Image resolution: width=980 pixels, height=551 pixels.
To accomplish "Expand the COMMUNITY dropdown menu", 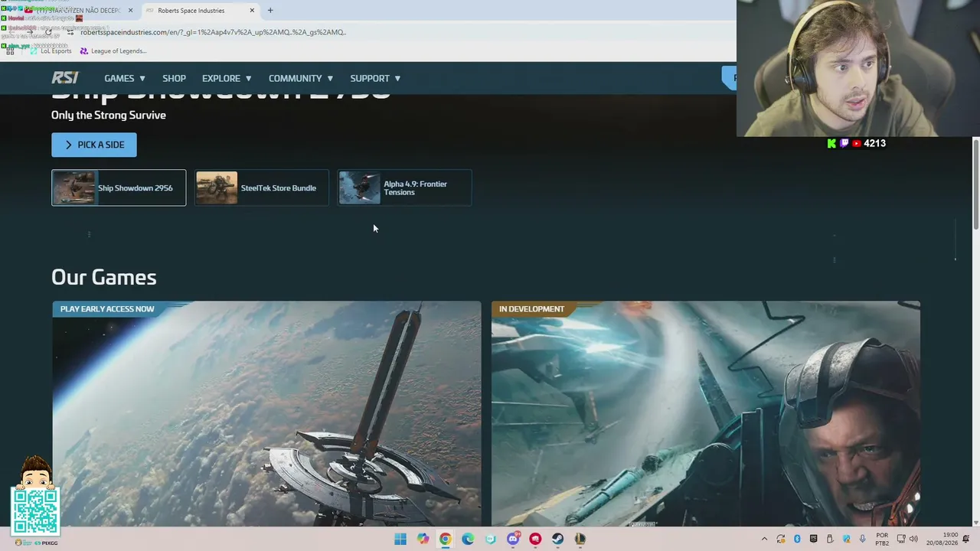I will (x=301, y=78).
